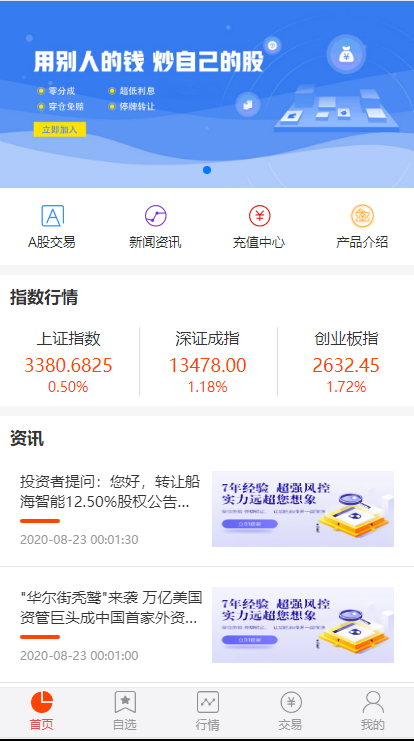The height and width of the screenshot is (741, 414).
Task: Open the 我的 profile icon
Action: 373,702
